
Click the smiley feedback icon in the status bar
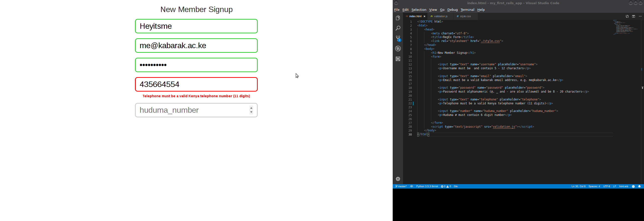point(633,187)
